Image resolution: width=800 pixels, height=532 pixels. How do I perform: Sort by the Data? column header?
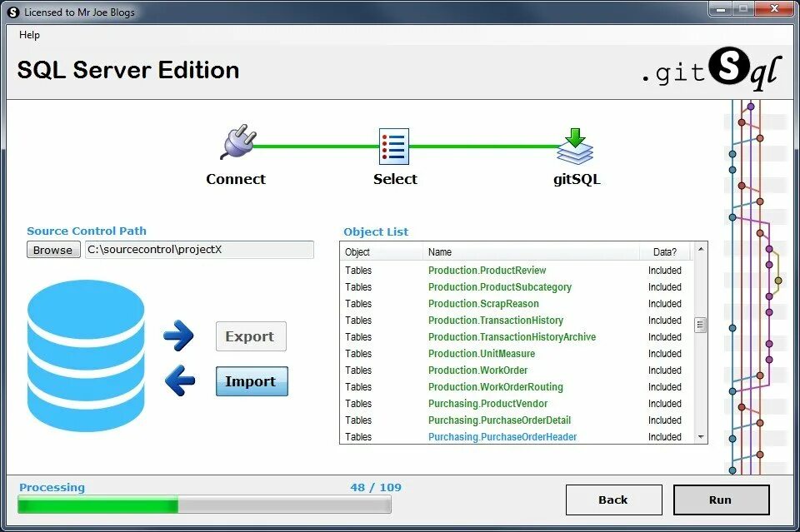(x=665, y=251)
